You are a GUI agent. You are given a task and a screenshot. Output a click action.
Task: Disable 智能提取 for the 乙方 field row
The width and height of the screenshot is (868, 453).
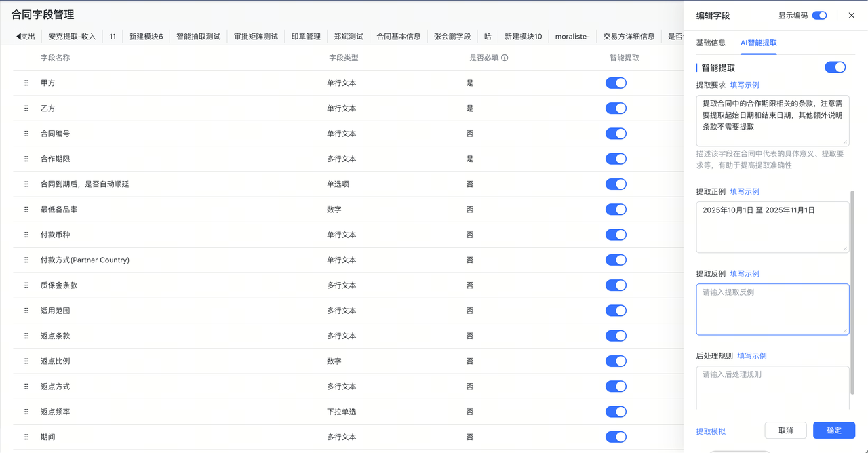pyautogui.click(x=616, y=108)
